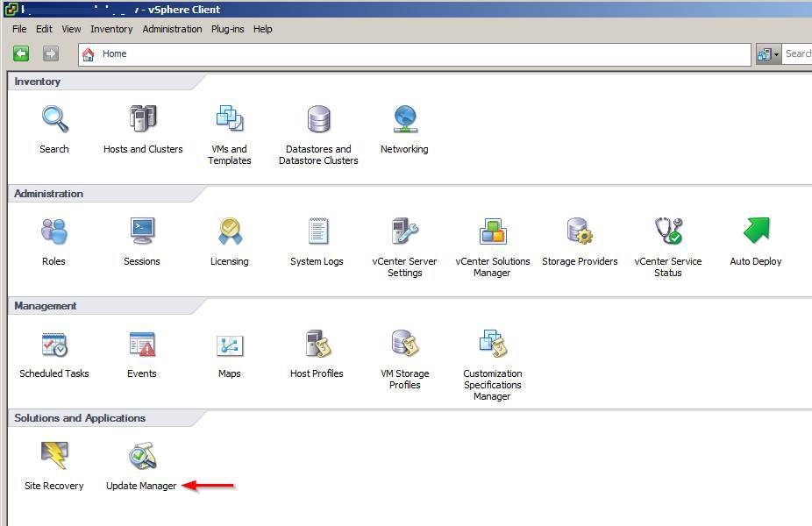Open the Maps icon
812x526 pixels.
pos(230,345)
